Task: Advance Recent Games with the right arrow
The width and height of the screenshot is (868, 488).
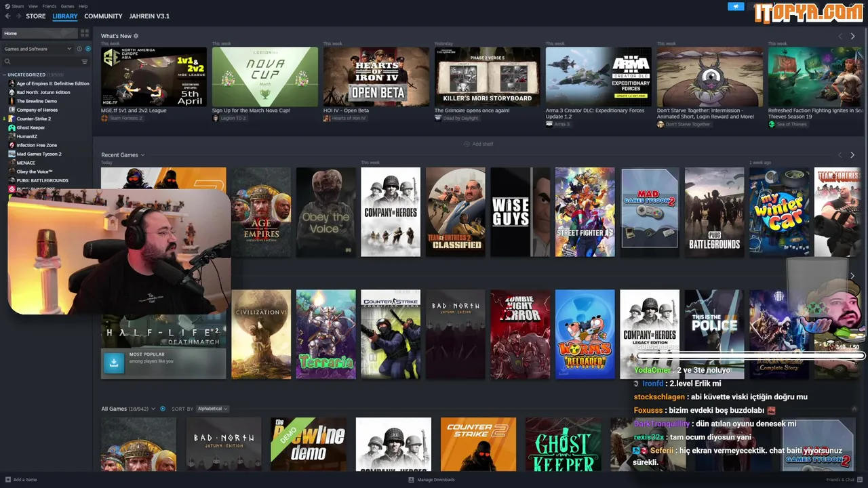Action: (852, 155)
